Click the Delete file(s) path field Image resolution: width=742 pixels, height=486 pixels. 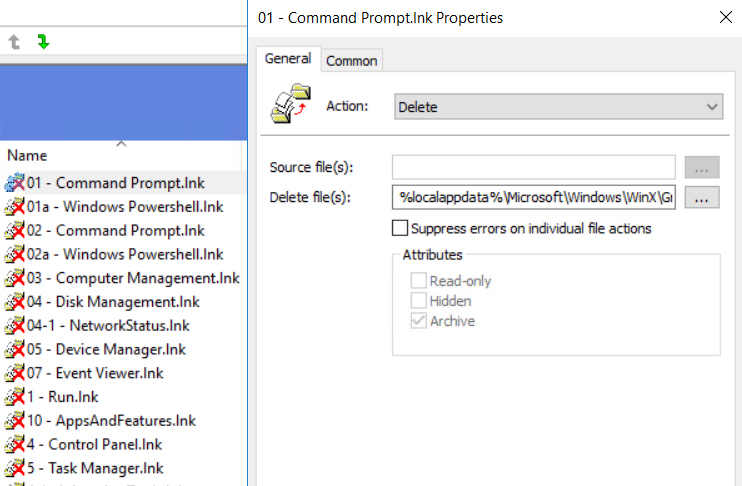[x=534, y=197]
